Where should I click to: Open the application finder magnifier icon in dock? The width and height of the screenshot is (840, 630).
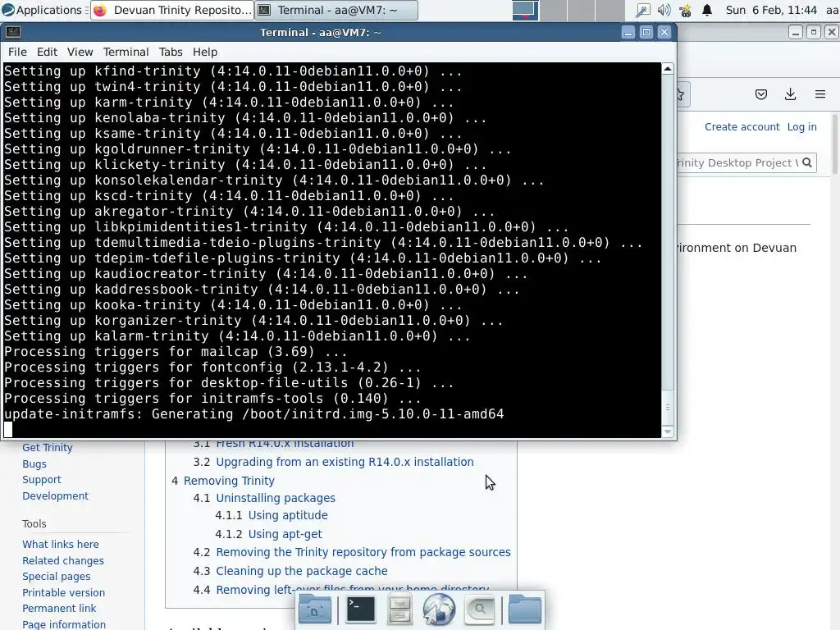point(479,609)
